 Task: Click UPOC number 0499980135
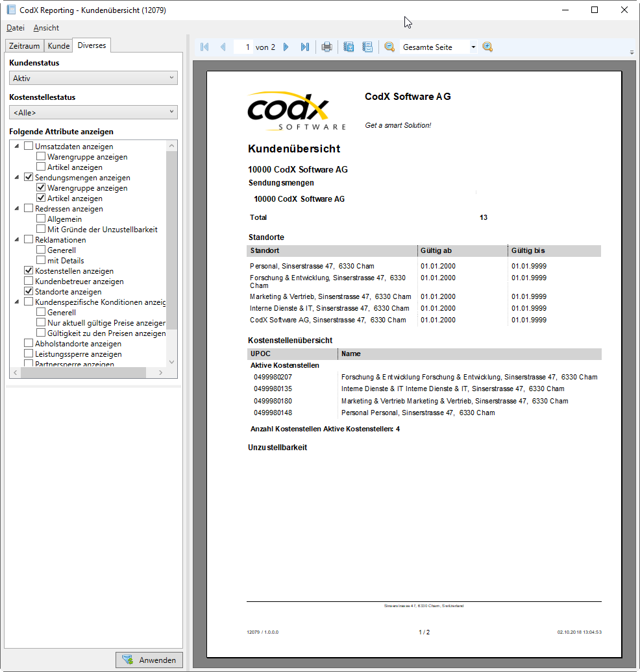(273, 389)
